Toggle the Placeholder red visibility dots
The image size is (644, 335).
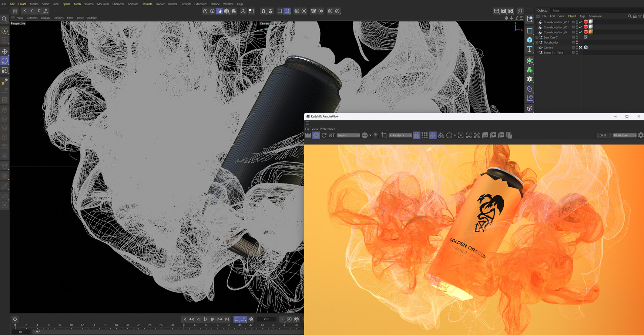click(x=577, y=43)
